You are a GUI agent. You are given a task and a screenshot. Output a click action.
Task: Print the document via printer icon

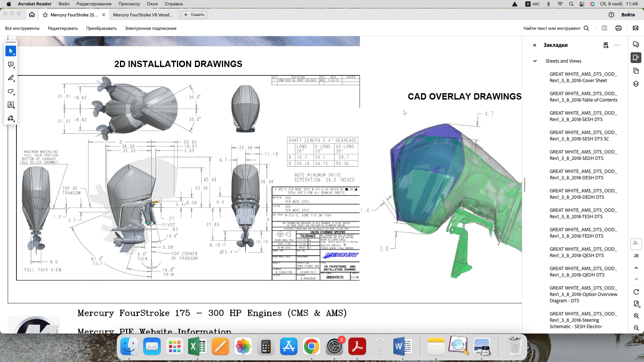(x=619, y=28)
